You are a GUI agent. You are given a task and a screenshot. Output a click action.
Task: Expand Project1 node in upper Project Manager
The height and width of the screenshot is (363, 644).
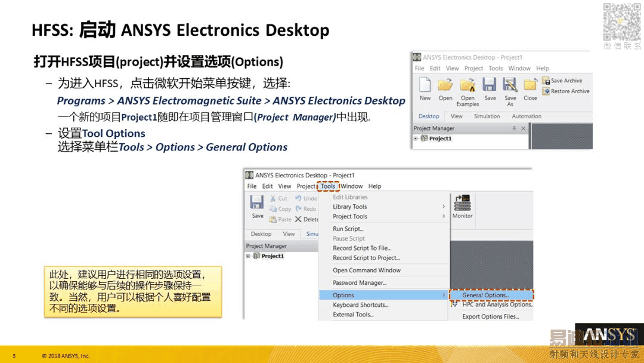tap(416, 139)
